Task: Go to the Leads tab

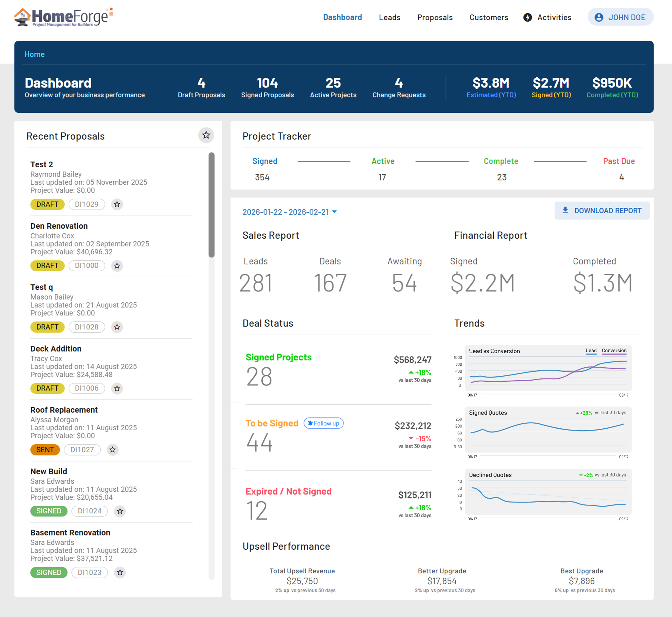Action: [389, 17]
